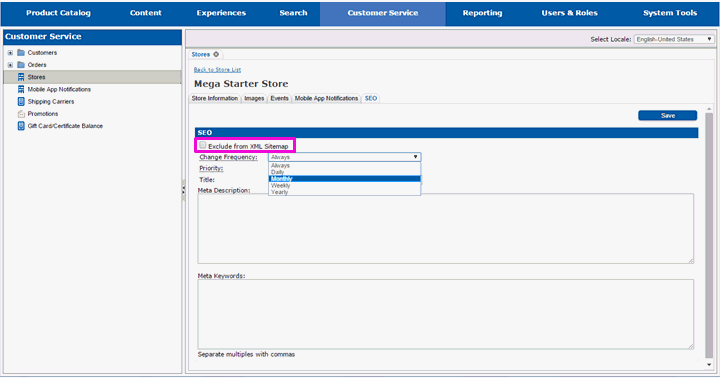
Task: Choose Yearly in frequency list
Action: (344, 192)
